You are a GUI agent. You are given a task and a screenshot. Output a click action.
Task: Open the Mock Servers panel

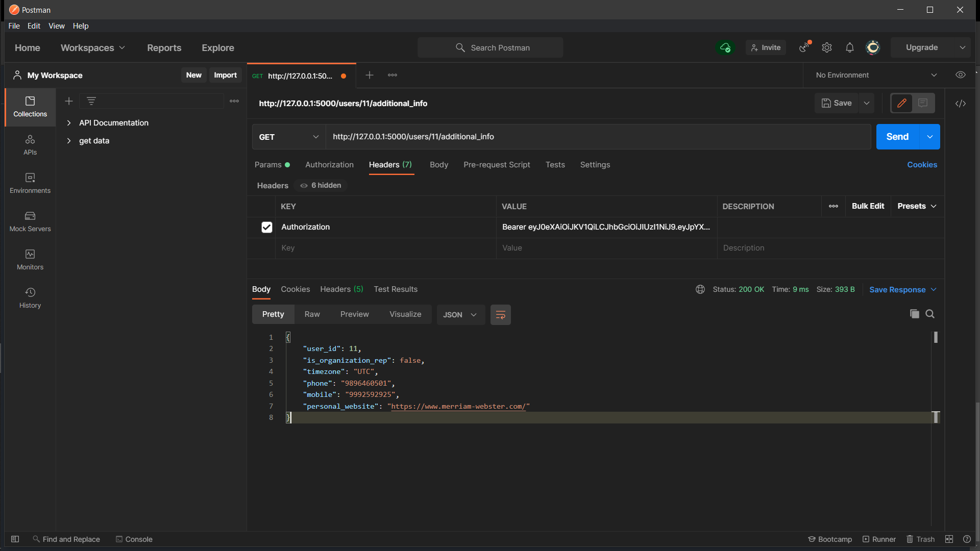pos(29,221)
